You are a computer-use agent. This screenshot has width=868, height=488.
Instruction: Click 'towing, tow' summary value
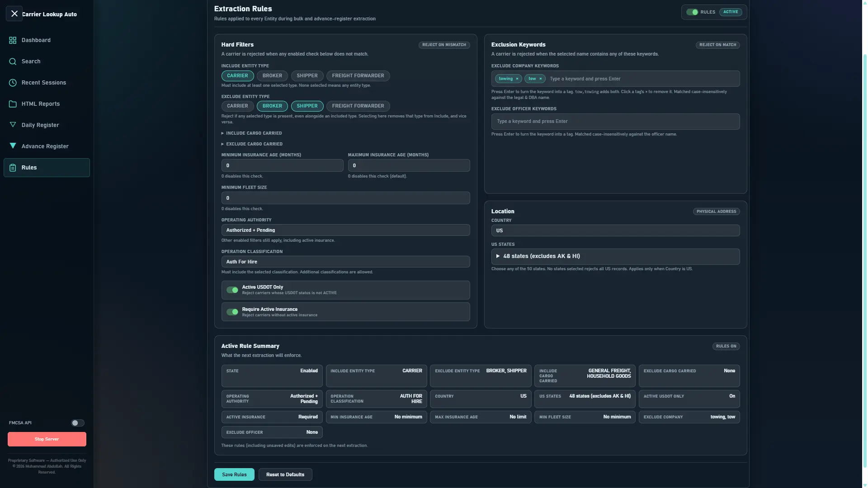(722, 417)
